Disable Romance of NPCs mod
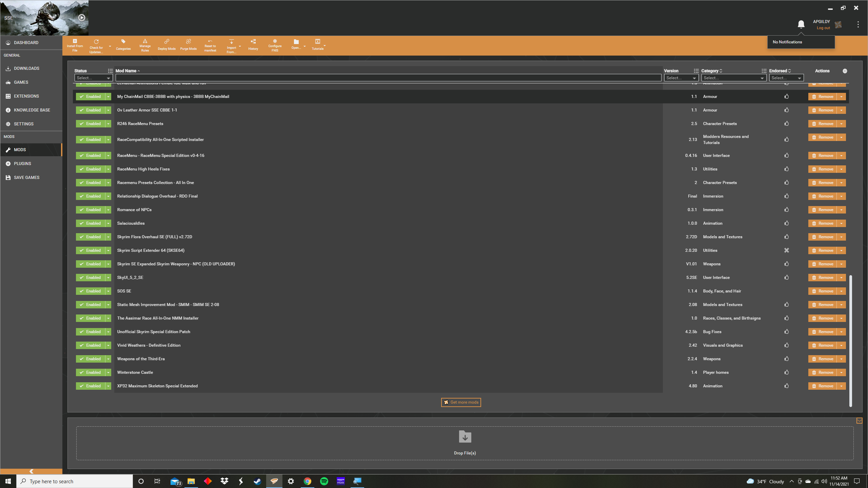This screenshot has height=488, width=868. pos(90,209)
